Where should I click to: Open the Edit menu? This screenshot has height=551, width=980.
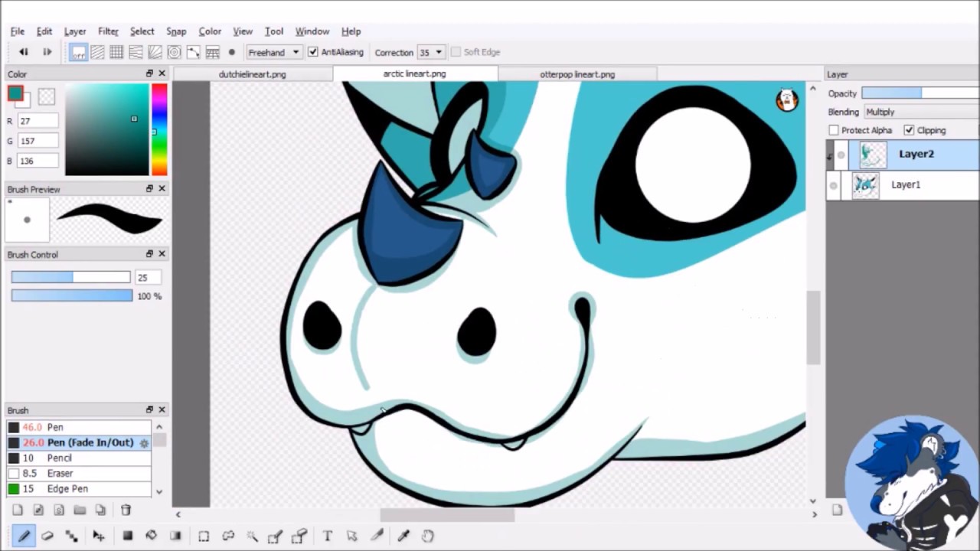pyautogui.click(x=44, y=31)
